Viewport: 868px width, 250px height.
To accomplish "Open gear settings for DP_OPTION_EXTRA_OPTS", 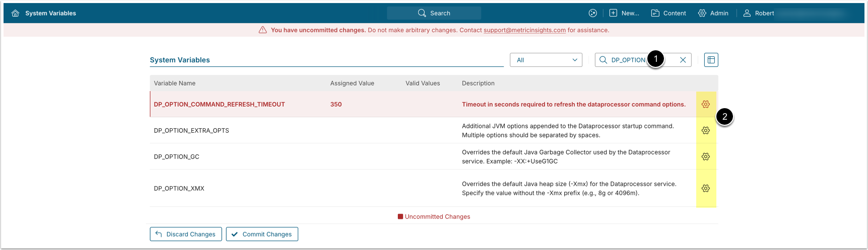I will [706, 130].
